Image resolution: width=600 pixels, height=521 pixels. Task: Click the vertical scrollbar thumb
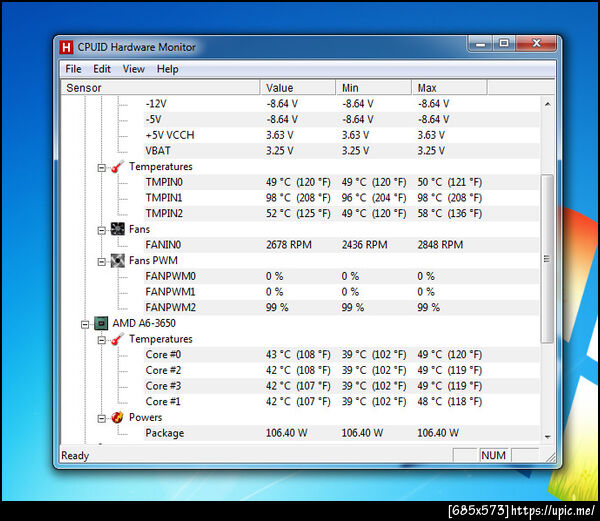coord(547,259)
